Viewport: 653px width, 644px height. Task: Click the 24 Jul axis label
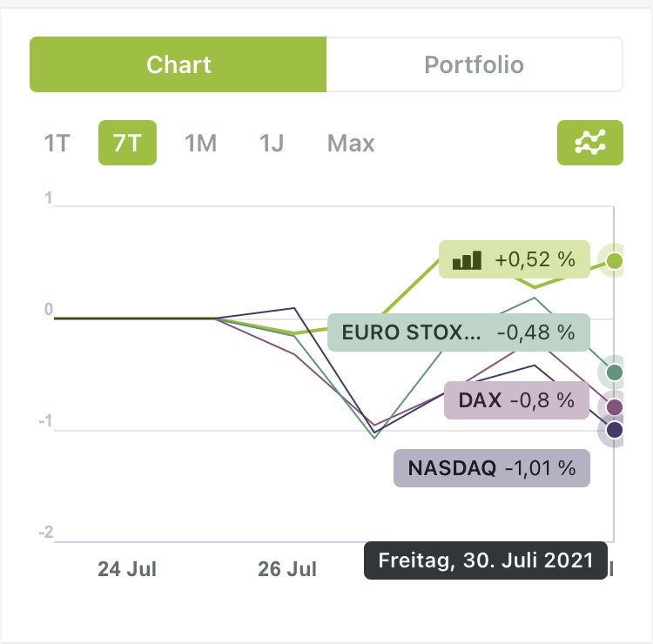127,569
